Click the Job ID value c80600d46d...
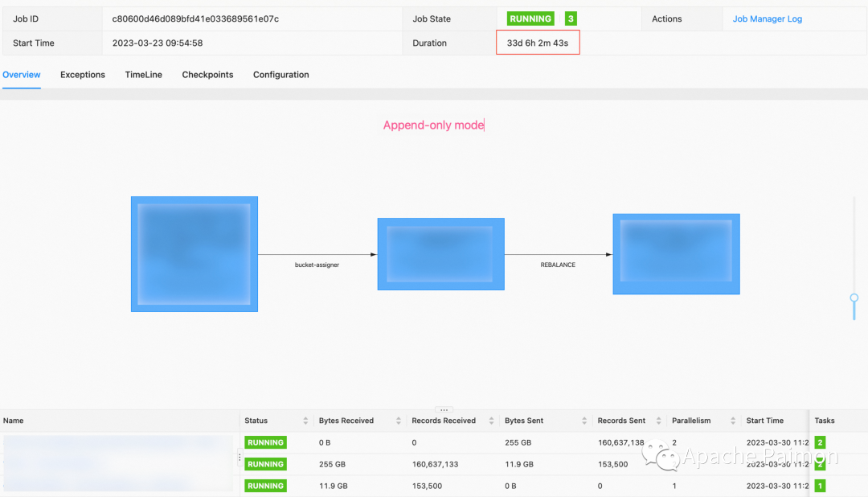Viewport: 868px width, 497px height. tap(195, 18)
